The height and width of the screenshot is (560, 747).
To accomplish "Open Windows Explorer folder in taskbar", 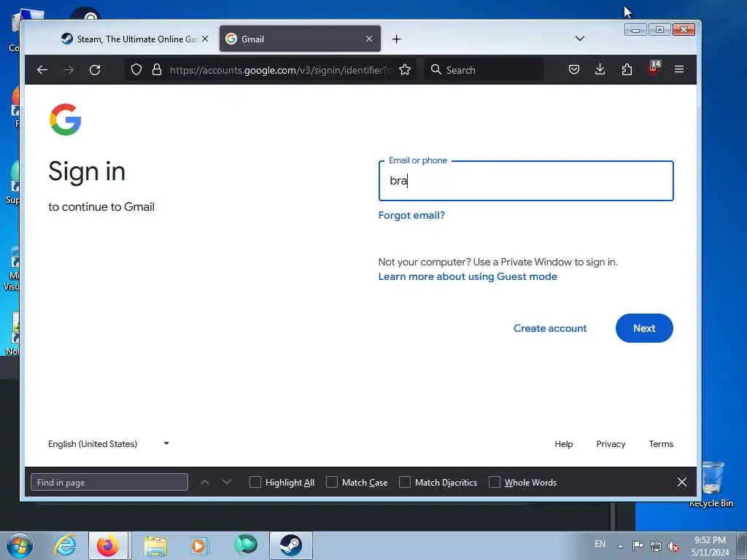I will coord(155,546).
